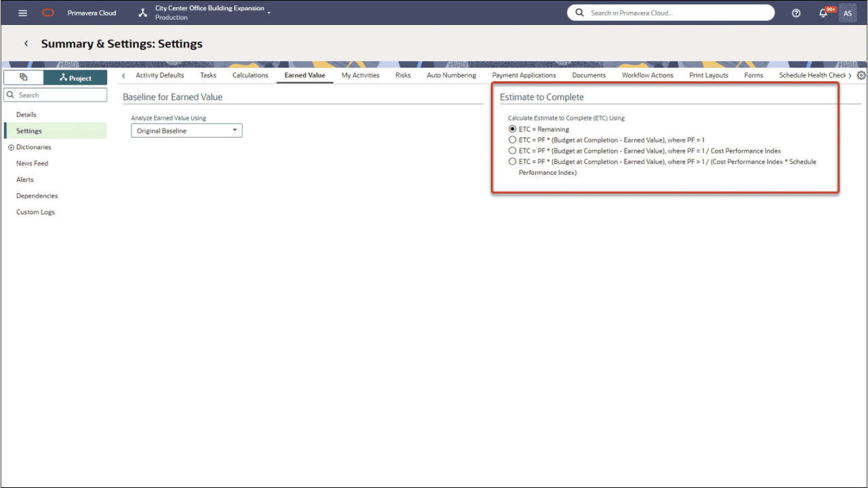Viewport: 868px width, 488px height.
Task: Open the Payment Applications tab
Action: pos(524,75)
